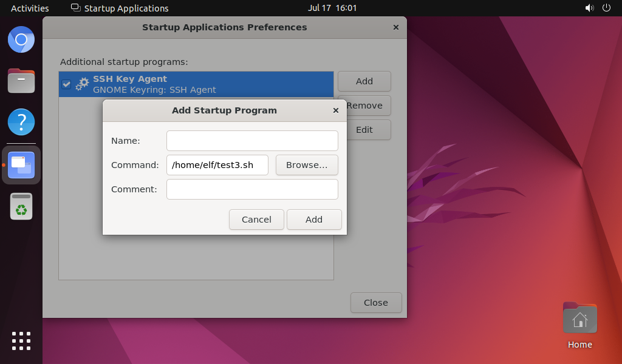Click the volume speaker icon
Viewport: 622px width, 364px height.
(x=589, y=8)
